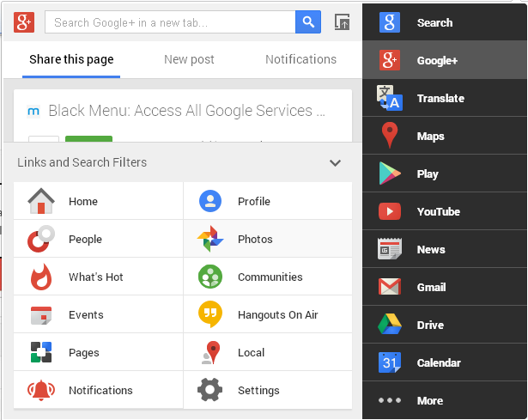The image size is (528, 420).
Task: Open the pop-out window icon
Action: (x=342, y=22)
